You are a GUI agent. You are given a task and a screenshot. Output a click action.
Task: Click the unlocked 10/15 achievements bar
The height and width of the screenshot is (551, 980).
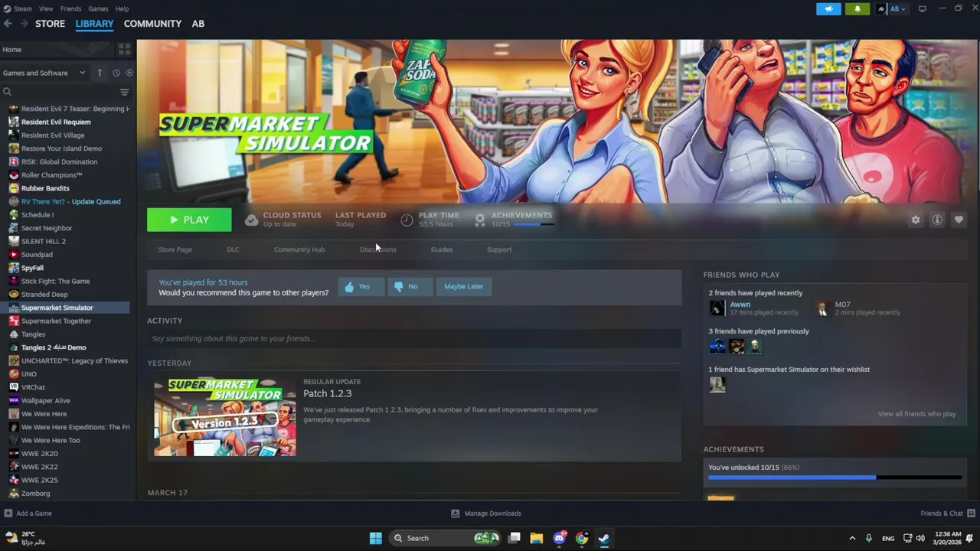tap(835, 478)
